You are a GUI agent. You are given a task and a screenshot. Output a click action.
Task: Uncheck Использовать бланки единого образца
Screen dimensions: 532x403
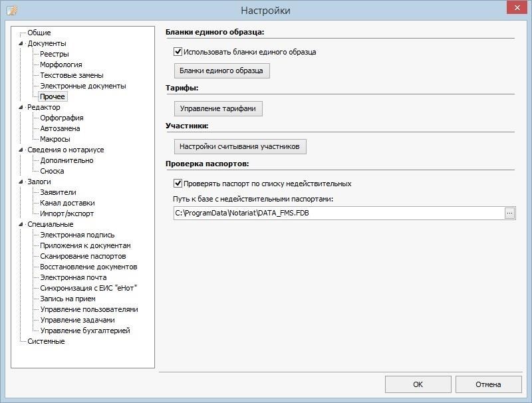178,52
